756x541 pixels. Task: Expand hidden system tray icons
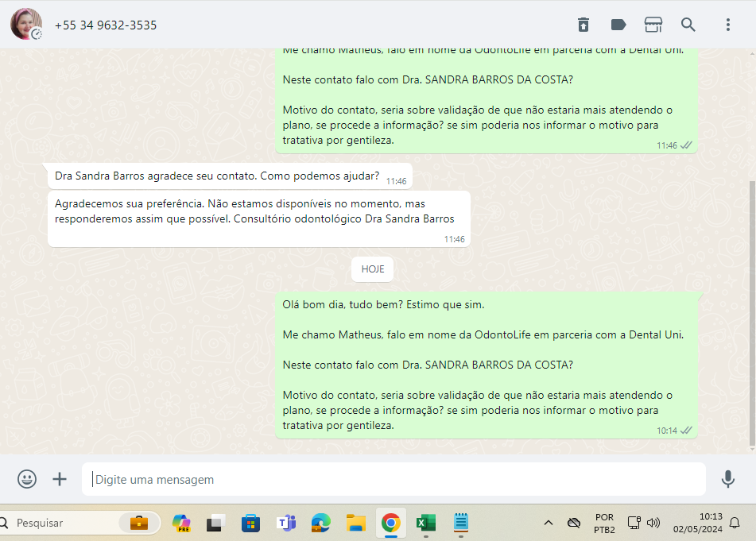(549, 523)
